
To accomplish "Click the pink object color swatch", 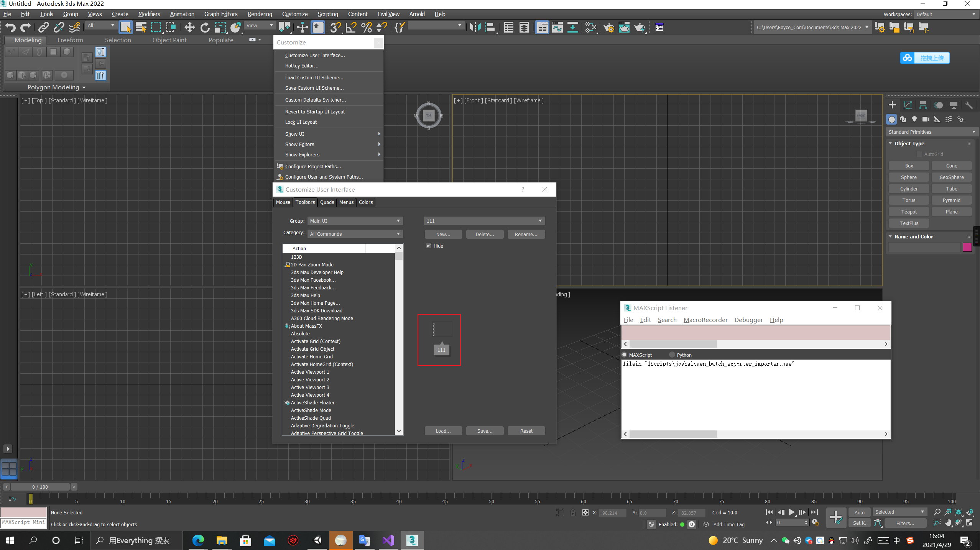I will (x=967, y=247).
